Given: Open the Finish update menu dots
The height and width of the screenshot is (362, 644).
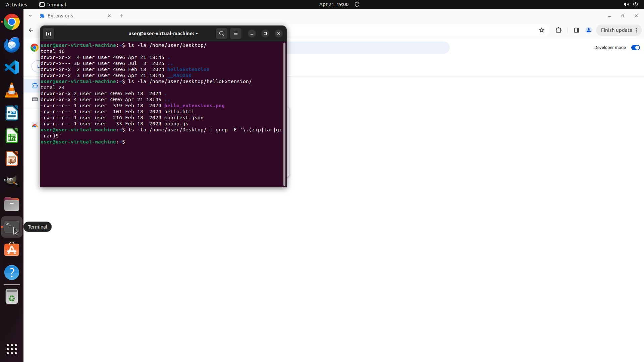Looking at the screenshot, I should point(636,30).
